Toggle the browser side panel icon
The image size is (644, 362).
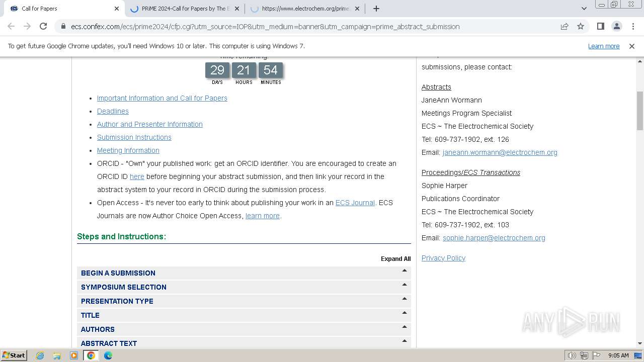(x=600, y=26)
